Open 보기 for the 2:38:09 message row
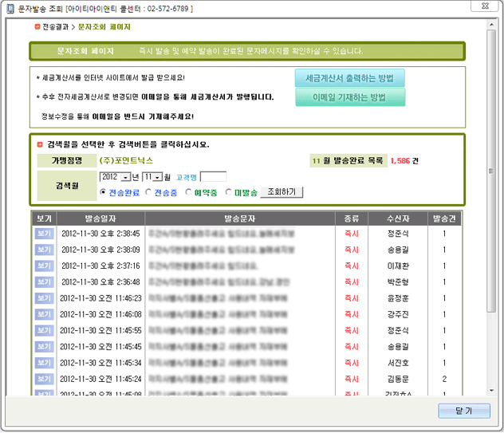504x433 pixels. coord(44,249)
